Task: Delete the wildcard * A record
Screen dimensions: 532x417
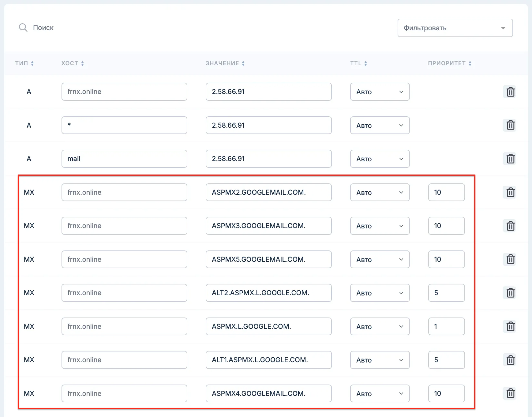Action: 510,125
